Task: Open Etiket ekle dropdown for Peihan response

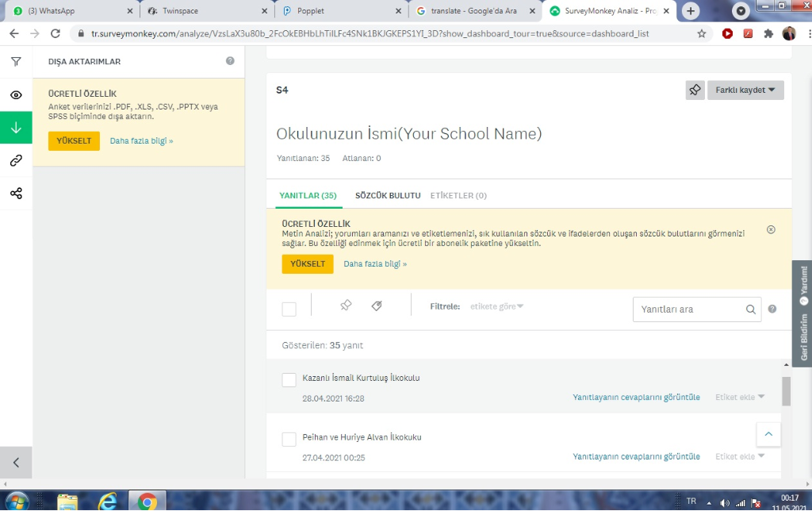Action: 740,456
